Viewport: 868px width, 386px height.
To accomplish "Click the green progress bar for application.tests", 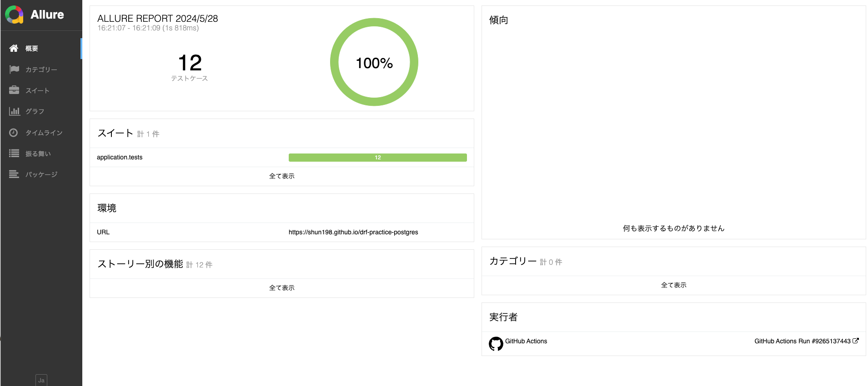I will (x=377, y=157).
